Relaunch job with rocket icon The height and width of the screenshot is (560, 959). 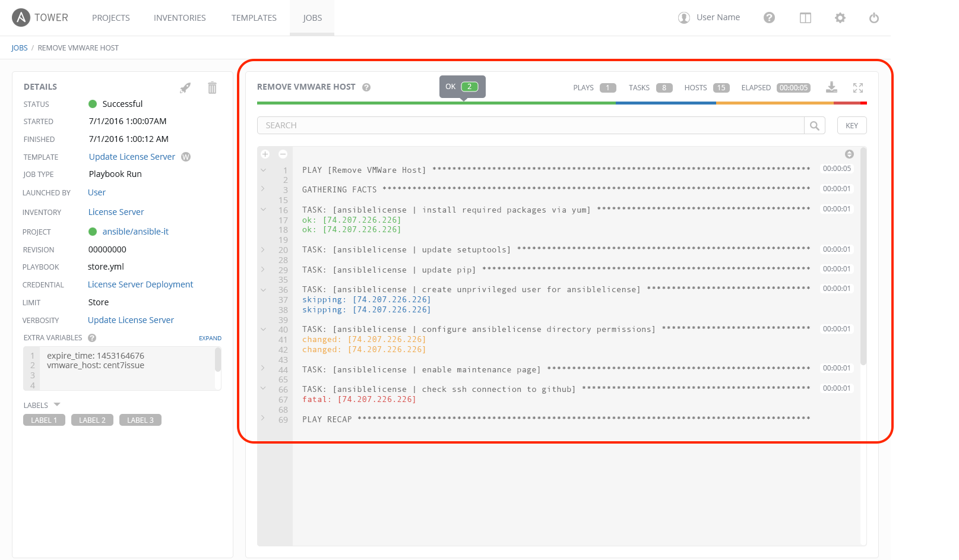point(185,88)
